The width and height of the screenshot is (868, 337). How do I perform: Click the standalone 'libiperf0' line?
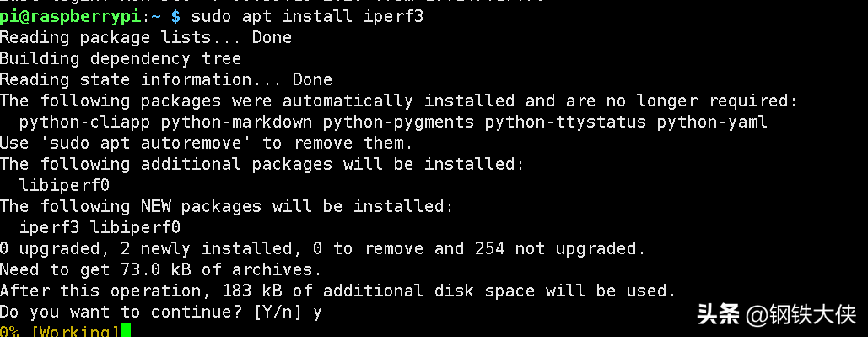point(64,185)
